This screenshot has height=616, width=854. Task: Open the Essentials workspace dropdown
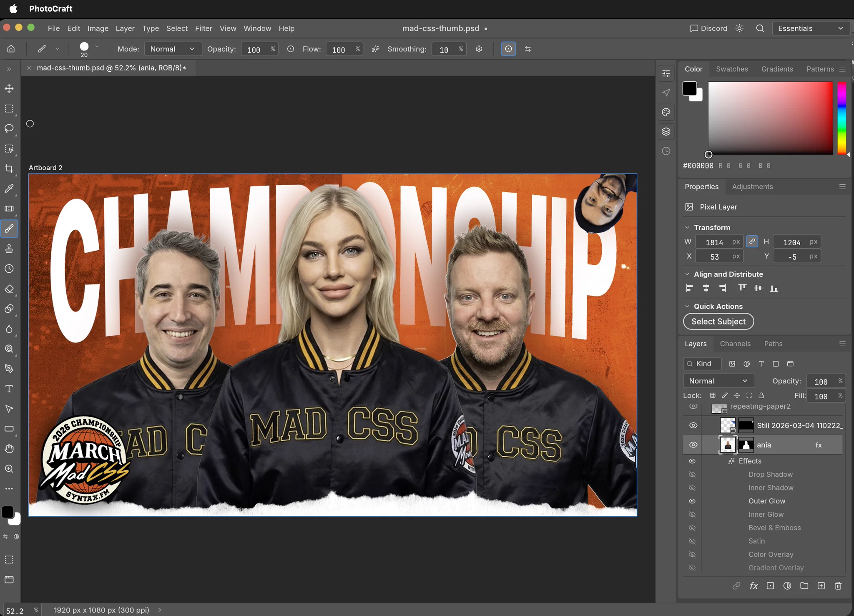(811, 28)
